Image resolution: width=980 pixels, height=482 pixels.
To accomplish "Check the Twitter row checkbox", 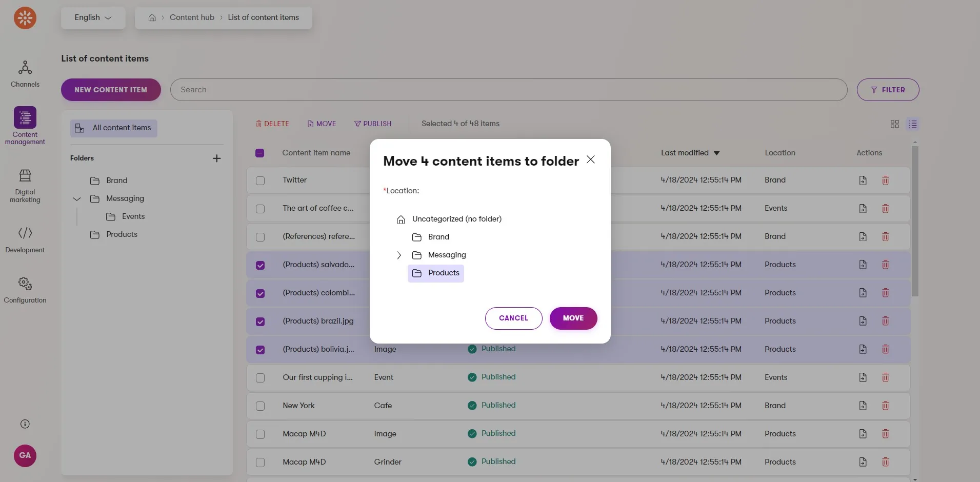I will pos(260,180).
